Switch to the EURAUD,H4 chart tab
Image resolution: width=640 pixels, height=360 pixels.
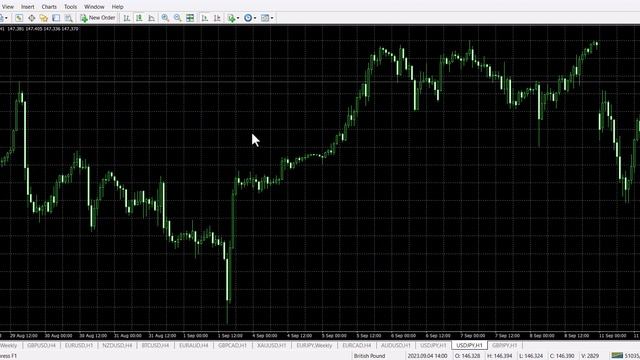tap(194, 345)
